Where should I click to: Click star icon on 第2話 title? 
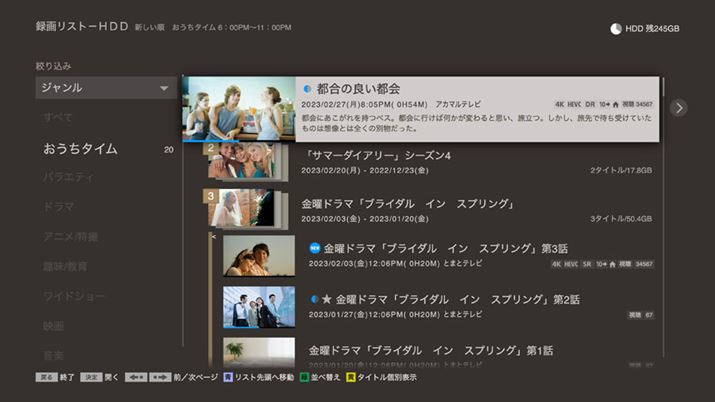(x=326, y=299)
